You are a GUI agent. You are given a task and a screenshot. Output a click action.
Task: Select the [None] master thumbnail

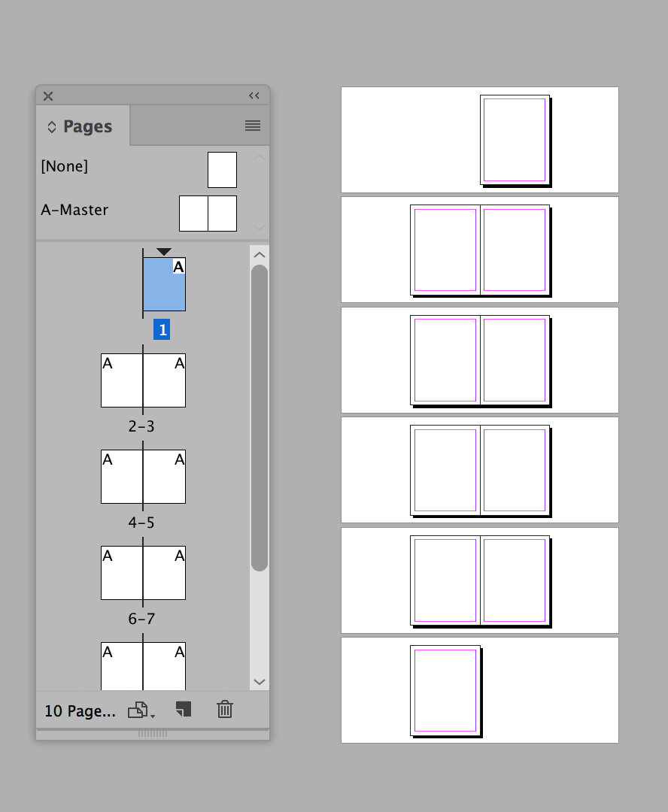pos(222,169)
